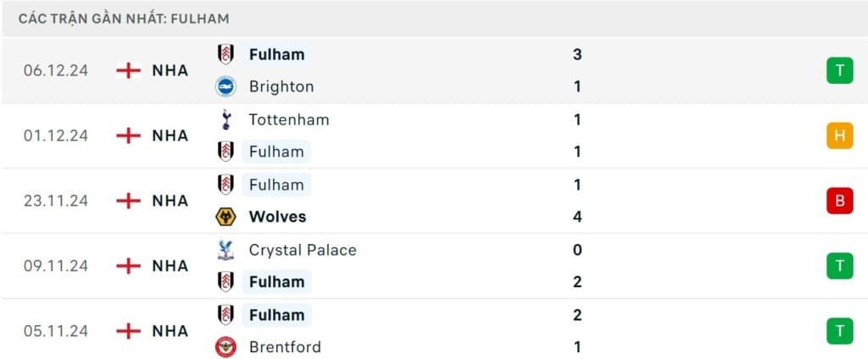The width and height of the screenshot is (868, 359).
Task: Click the 'Các trận gần nhất: Fulham' header
Action: pos(124,19)
